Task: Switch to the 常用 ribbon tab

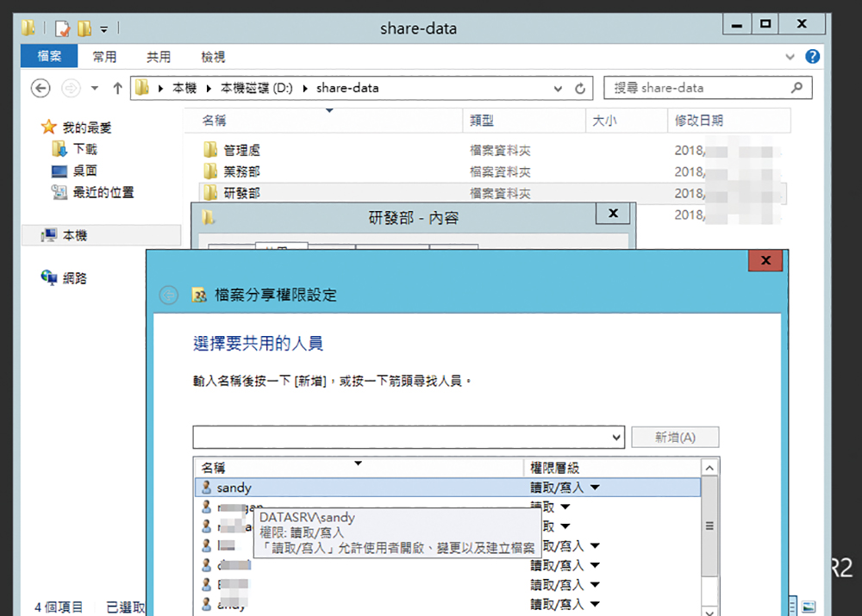Action: pos(104,57)
